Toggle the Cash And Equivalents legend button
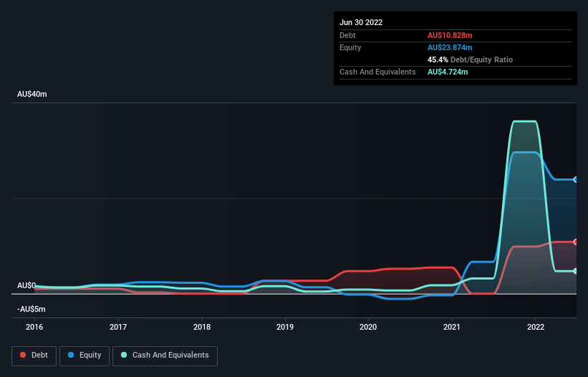The width and height of the screenshot is (588, 377). coord(165,355)
